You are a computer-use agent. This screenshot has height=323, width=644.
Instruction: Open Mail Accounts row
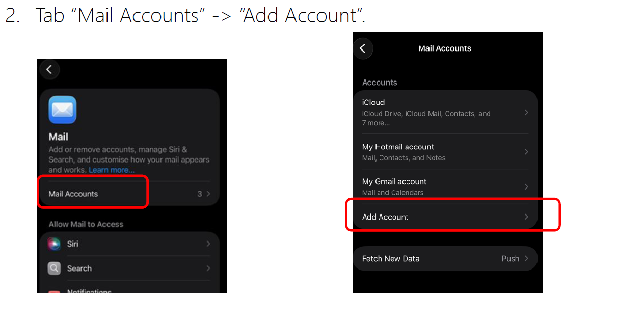click(129, 194)
